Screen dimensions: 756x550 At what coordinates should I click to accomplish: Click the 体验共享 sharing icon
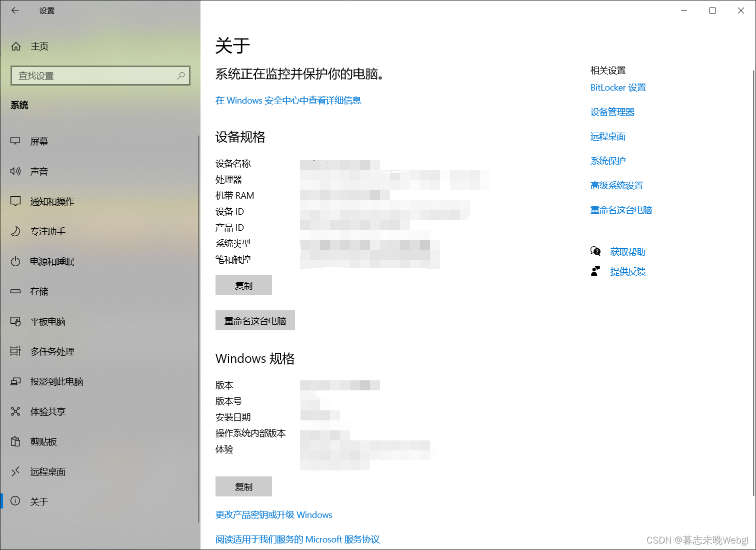pyautogui.click(x=15, y=411)
